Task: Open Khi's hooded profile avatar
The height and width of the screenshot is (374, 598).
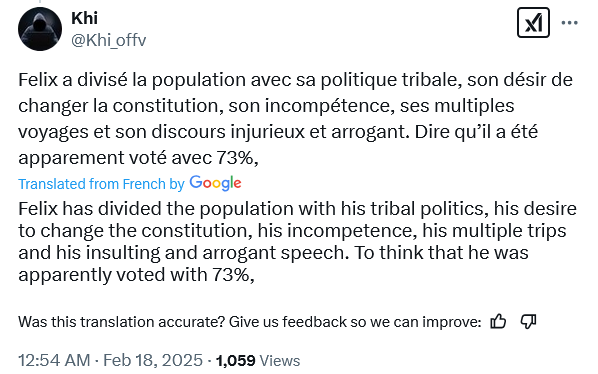Action: tap(40, 29)
